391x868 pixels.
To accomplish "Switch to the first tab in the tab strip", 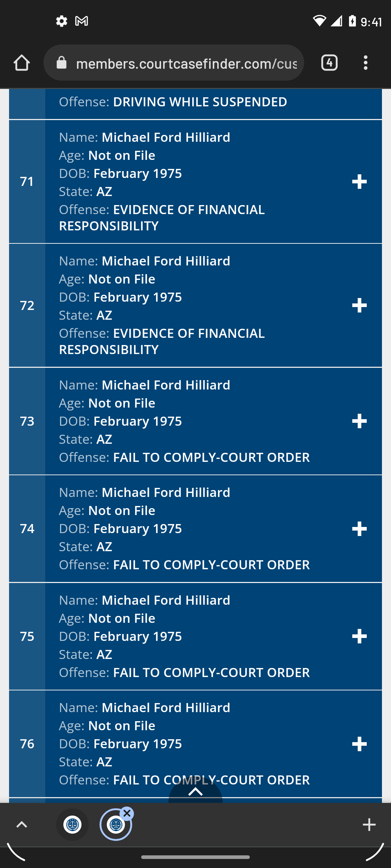I will click(x=72, y=825).
